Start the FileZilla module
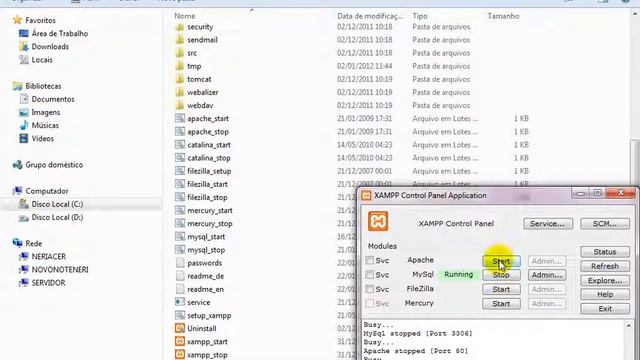Viewport: 640px width, 360px height. point(501,289)
